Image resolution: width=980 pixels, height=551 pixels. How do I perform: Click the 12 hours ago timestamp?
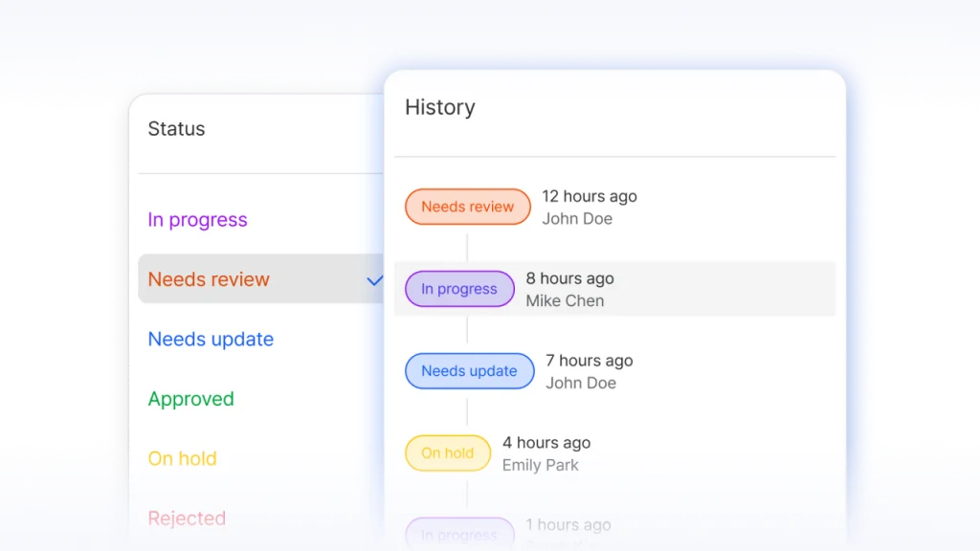589,196
